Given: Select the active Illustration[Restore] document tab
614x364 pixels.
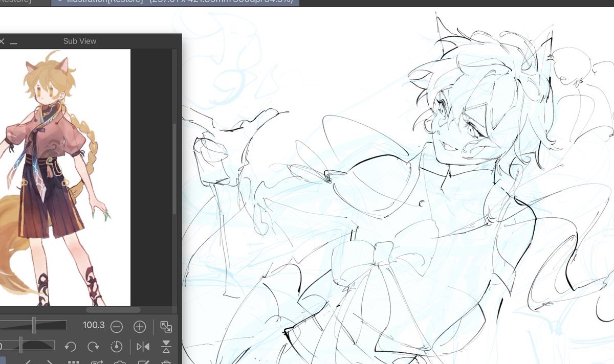Looking at the screenshot, I should point(175,2).
